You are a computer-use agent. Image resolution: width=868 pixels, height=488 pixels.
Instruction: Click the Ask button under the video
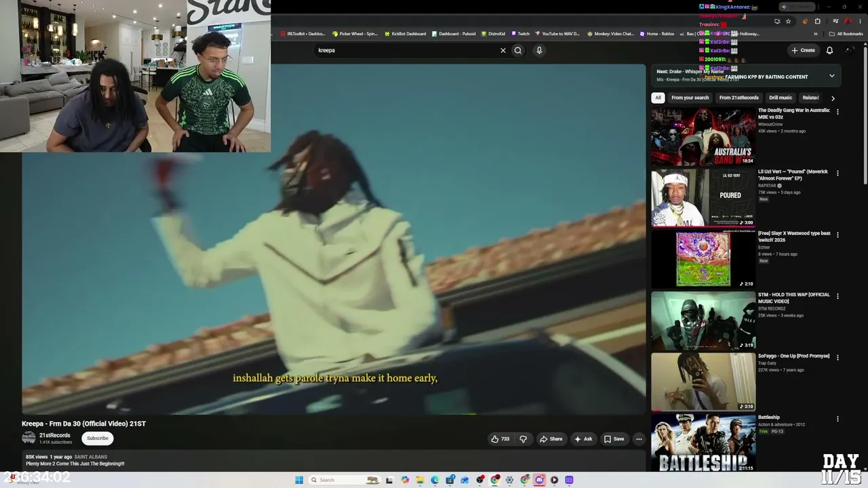pyautogui.click(x=583, y=439)
